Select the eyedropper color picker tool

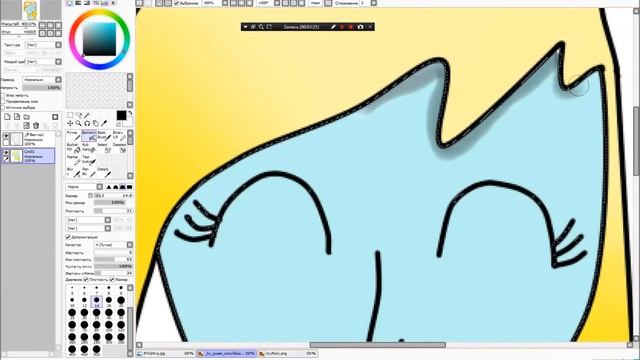pos(104,123)
